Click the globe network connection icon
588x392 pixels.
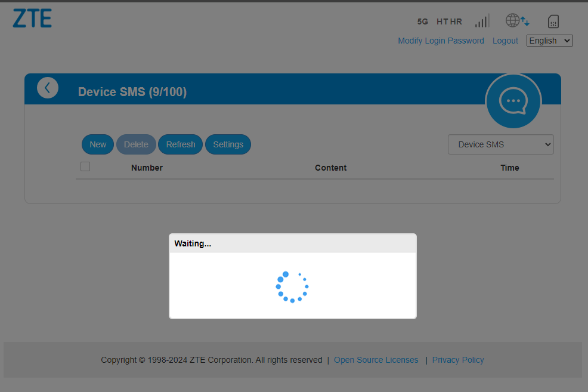coord(517,21)
